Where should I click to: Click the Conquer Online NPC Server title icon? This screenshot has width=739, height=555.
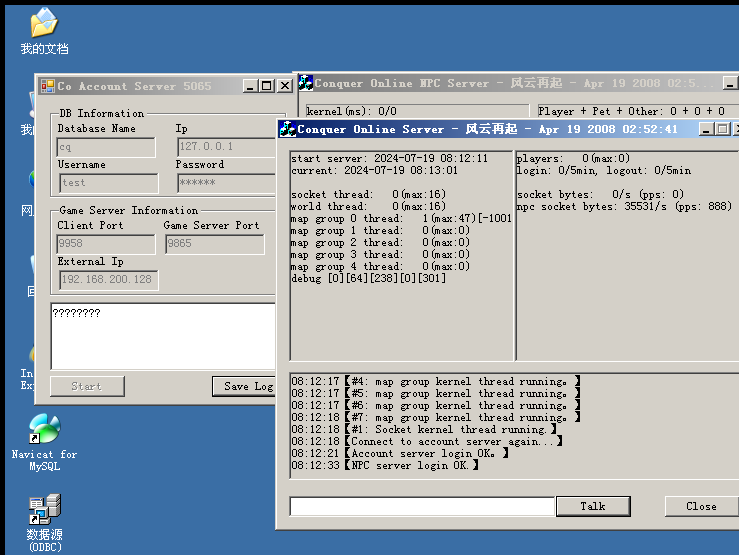click(x=305, y=82)
